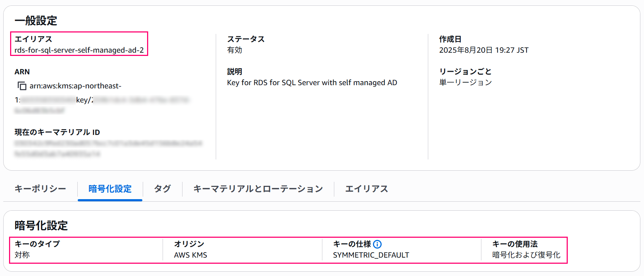The width and height of the screenshot is (644, 276).
Task: Open the info icon beside キーの仕様
Action: [x=377, y=244]
